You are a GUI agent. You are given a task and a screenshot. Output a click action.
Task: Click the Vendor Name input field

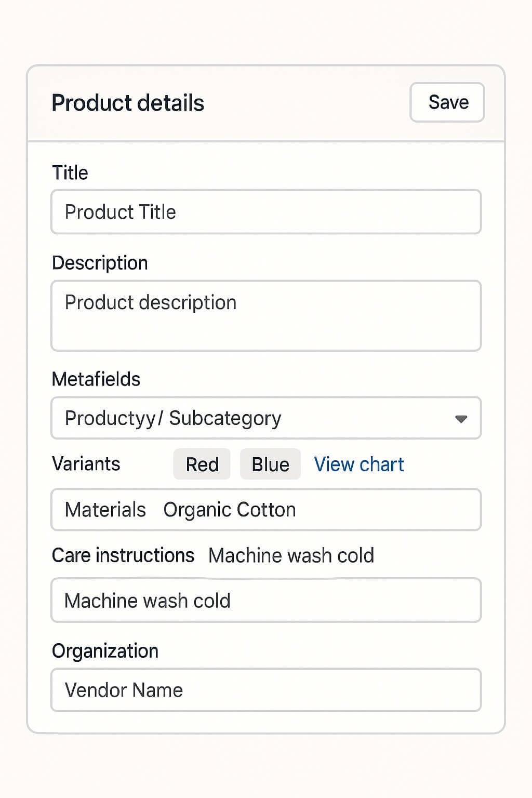(x=266, y=690)
